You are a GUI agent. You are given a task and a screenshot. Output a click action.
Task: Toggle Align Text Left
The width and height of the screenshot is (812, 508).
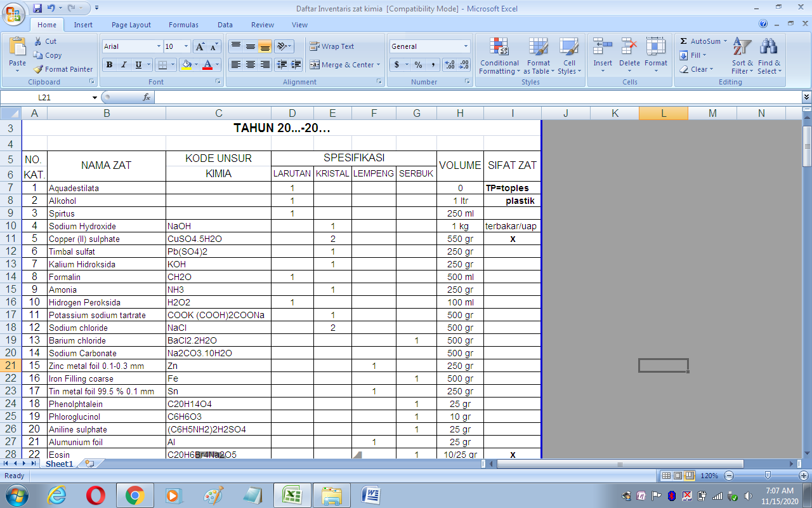point(236,65)
